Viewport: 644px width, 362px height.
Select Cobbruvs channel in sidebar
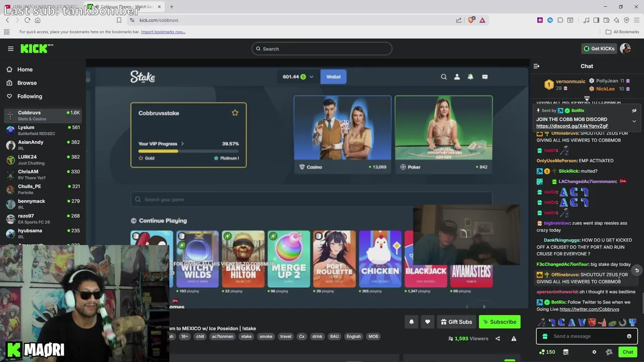(43, 116)
